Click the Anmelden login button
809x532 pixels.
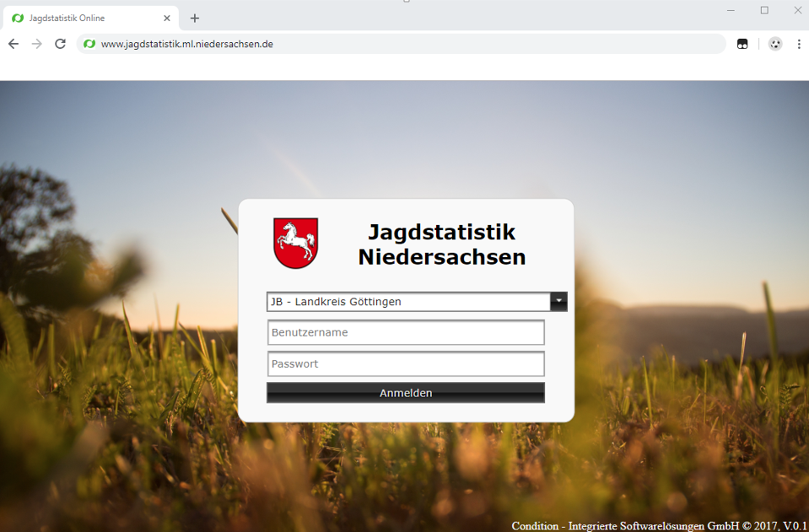tap(406, 393)
